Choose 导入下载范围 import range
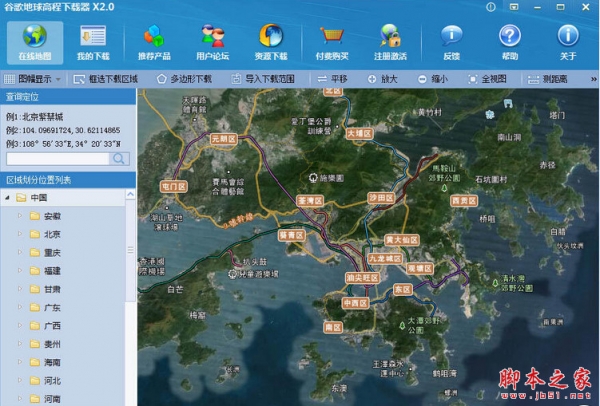Image resolution: width=600 pixels, height=406 pixels. tap(263, 79)
